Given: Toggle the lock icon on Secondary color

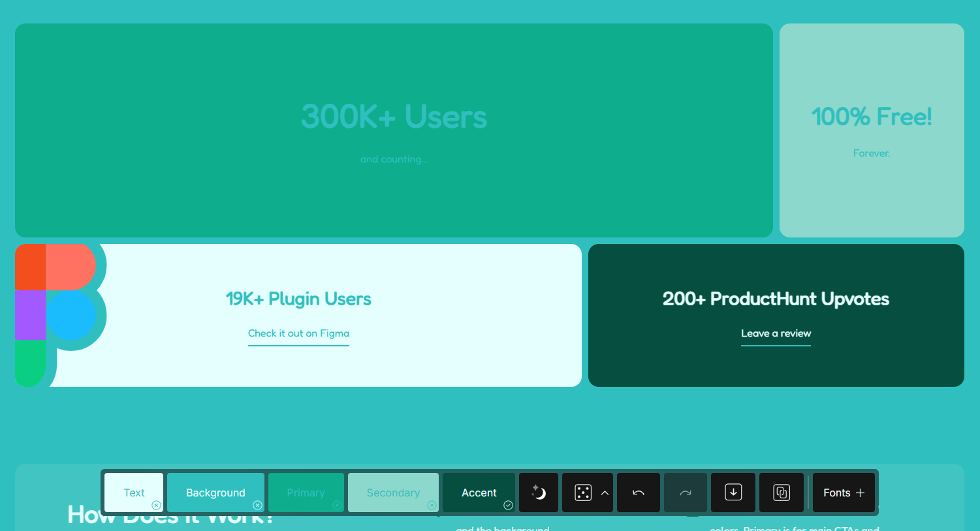Looking at the screenshot, I should [432, 505].
